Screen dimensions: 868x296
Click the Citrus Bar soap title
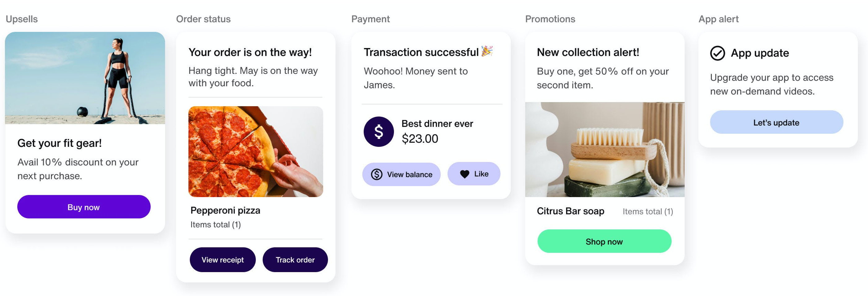pyautogui.click(x=570, y=211)
